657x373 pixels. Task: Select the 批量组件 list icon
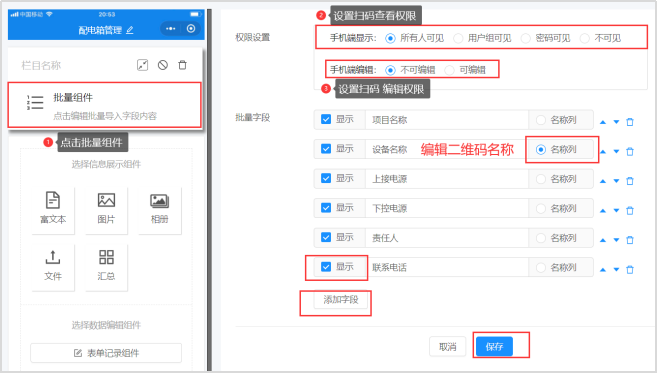pyautogui.click(x=35, y=103)
